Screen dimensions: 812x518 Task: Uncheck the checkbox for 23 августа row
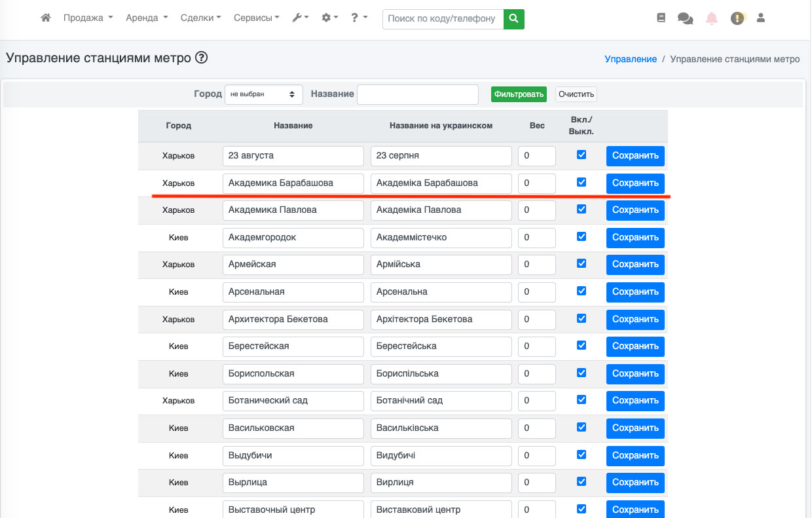581,155
